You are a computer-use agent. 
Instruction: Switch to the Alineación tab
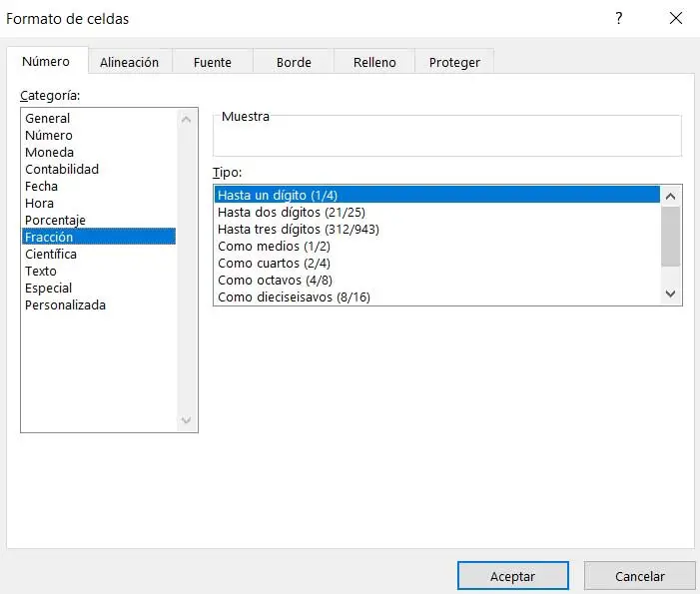[x=129, y=62]
